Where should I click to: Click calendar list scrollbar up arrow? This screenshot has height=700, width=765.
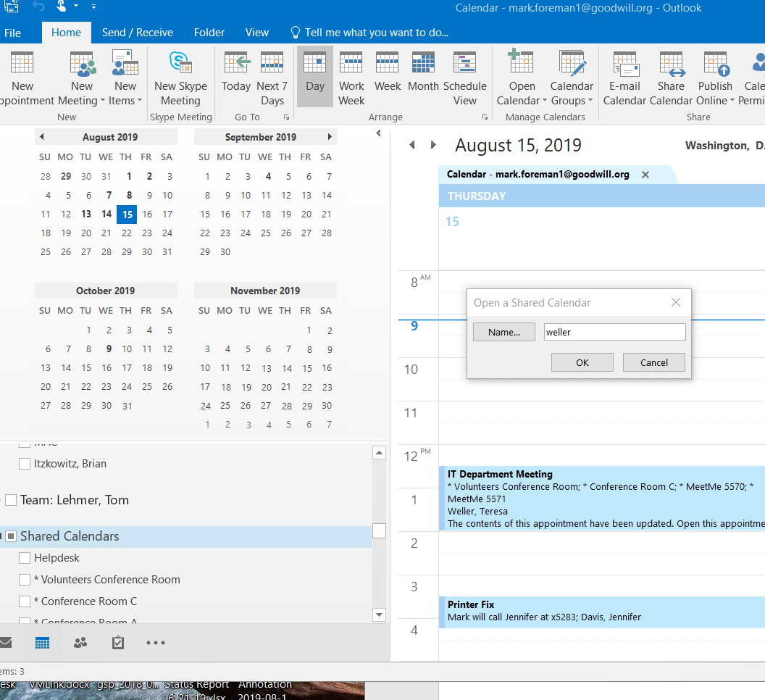[x=379, y=453]
